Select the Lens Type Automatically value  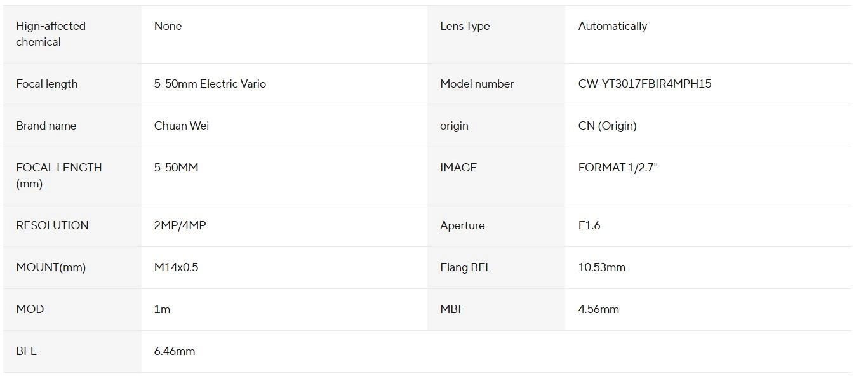[613, 26]
